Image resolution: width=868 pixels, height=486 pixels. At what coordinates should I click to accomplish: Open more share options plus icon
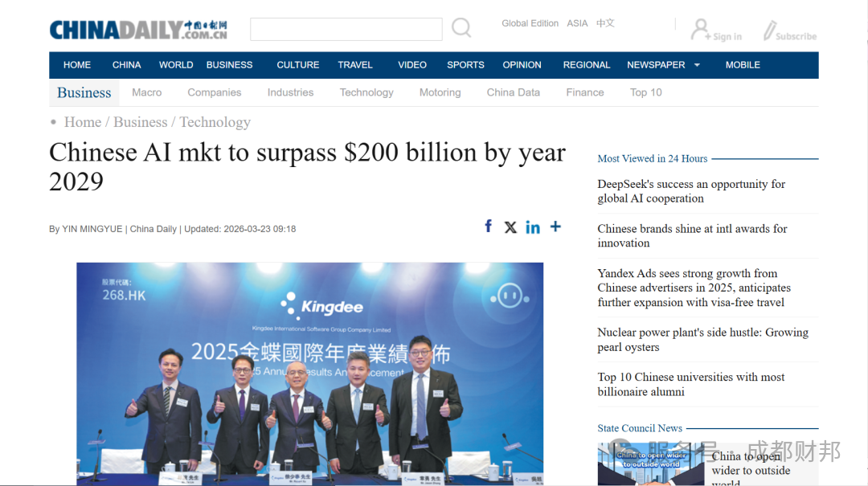tap(555, 227)
